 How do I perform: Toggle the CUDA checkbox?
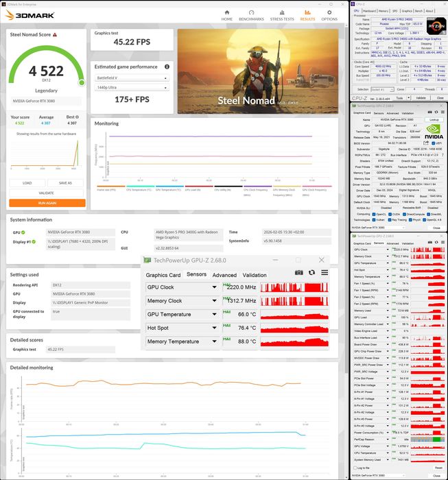[x=390, y=214]
